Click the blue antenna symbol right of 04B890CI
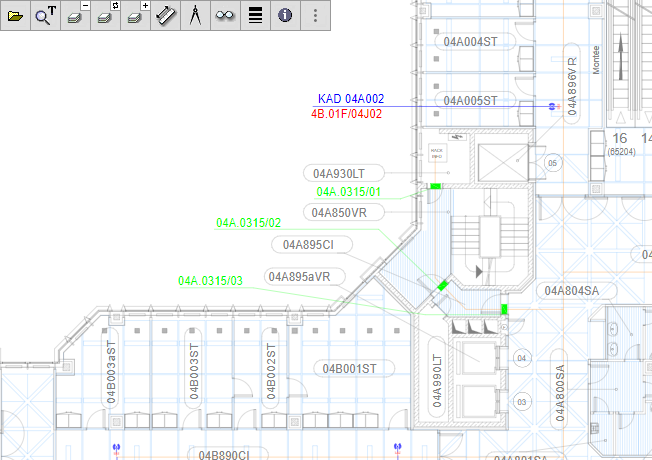 pyautogui.click(x=398, y=448)
